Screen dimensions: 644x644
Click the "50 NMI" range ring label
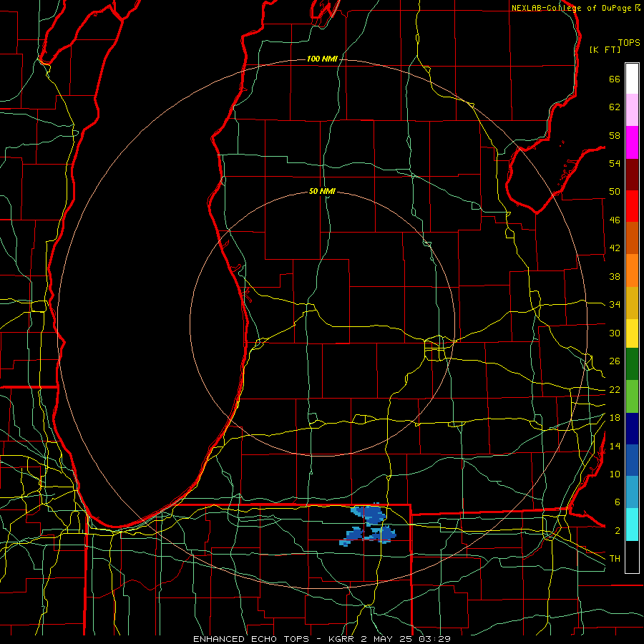tap(322, 191)
